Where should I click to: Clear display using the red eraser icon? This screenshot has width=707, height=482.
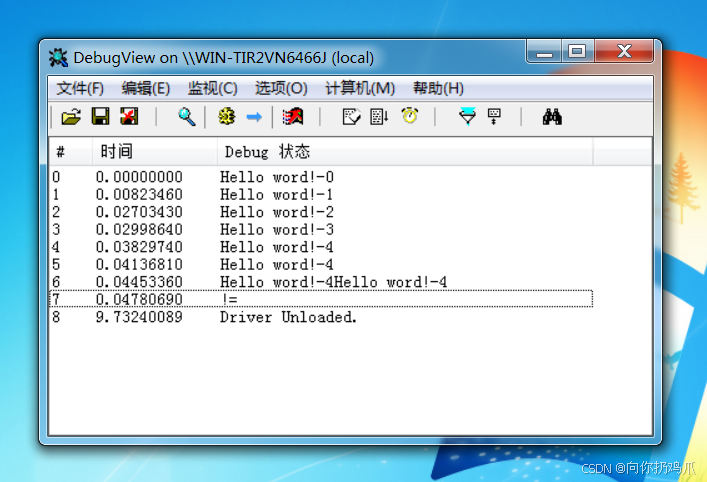pyautogui.click(x=293, y=117)
